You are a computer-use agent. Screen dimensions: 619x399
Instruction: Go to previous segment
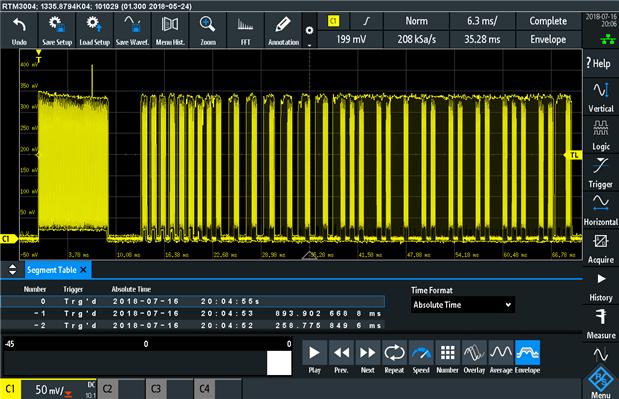(x=341, y=358)
